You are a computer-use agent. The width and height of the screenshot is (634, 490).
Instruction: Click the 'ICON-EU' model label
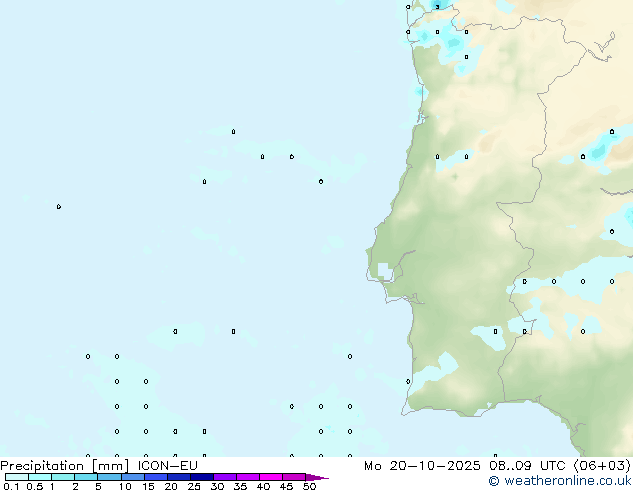point(167,466)
